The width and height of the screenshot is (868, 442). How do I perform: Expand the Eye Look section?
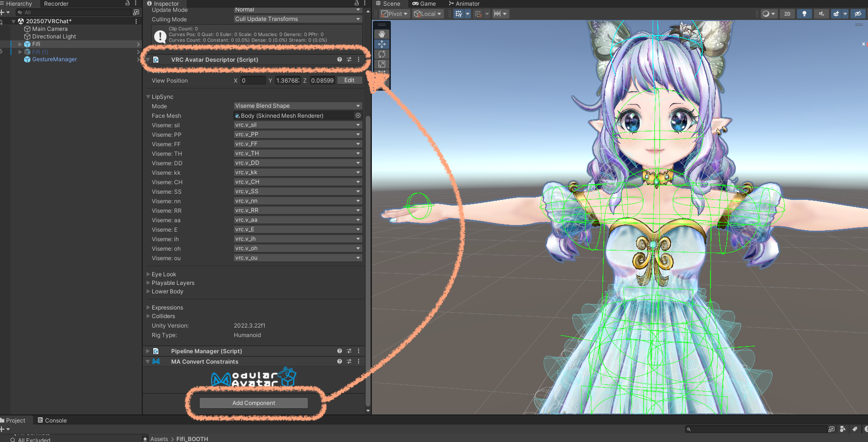pos(148,274)
